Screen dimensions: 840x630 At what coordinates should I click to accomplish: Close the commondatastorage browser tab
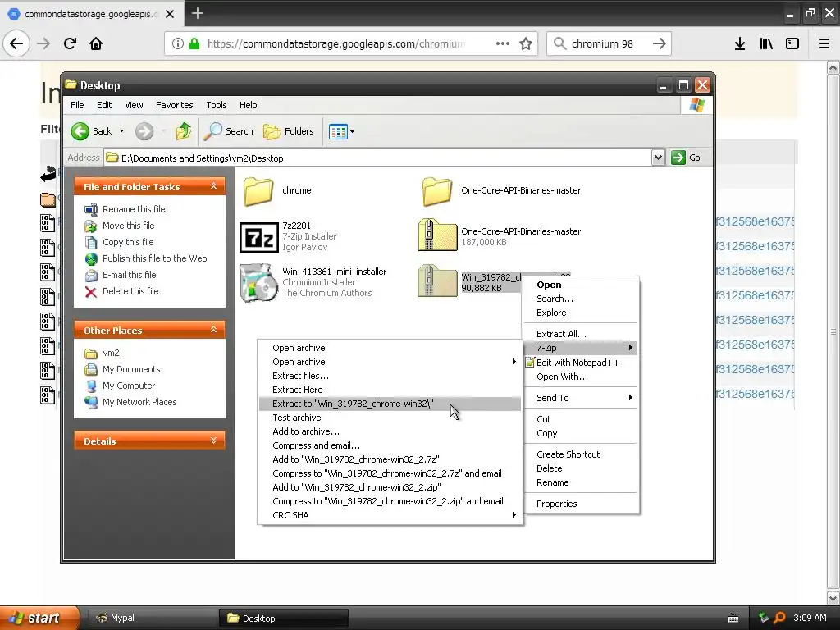[170, 14]
